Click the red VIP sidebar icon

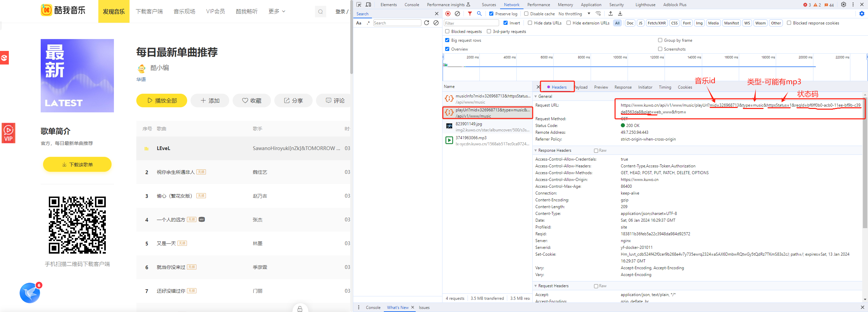click(8, 133)
